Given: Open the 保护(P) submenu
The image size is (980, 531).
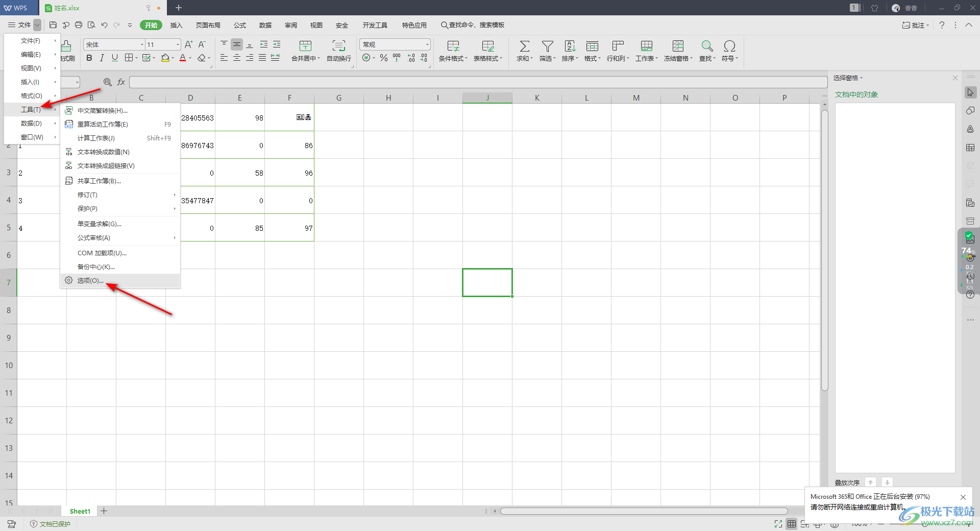Looking at the screenshot, I should coord(120,209).
